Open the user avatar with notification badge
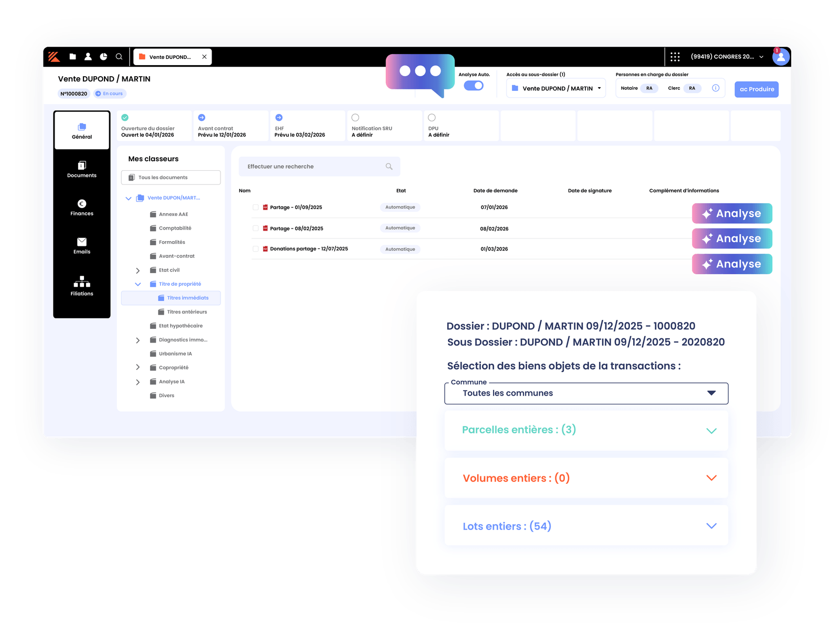The height and width of the screenshot is (644, 840). (781, 56)
